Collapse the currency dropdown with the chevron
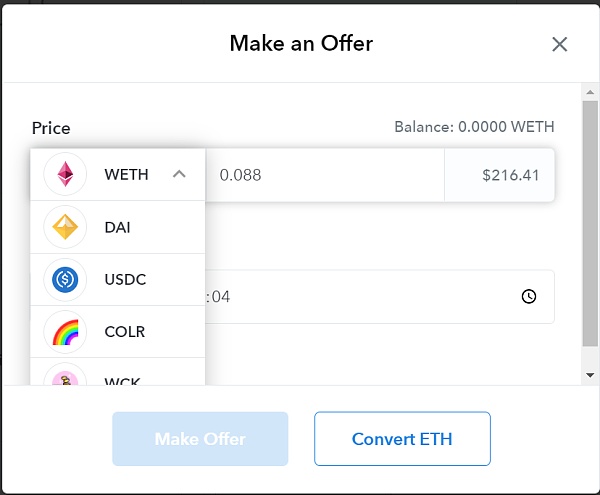 point(179,175)
